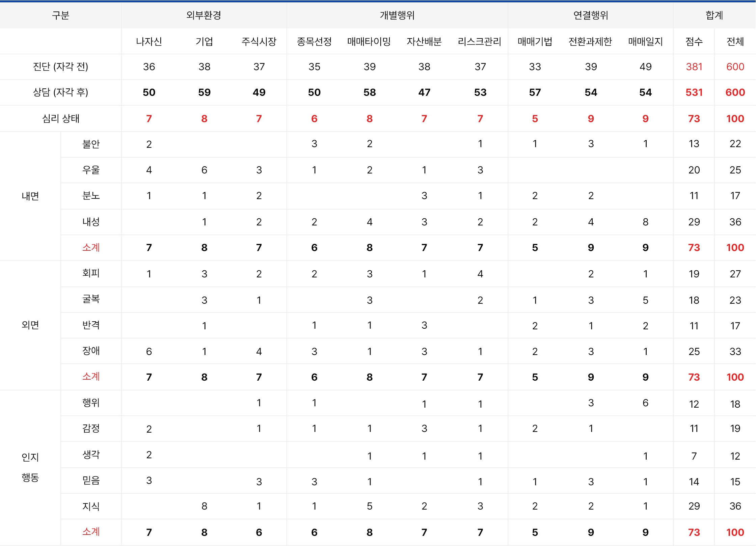Click the 생각 row score 7
Viewport: 756px width, 546px height.
point(694,456)
